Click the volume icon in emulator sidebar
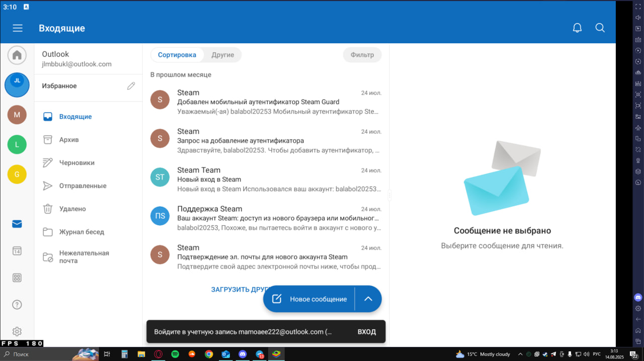 [638, 18]
